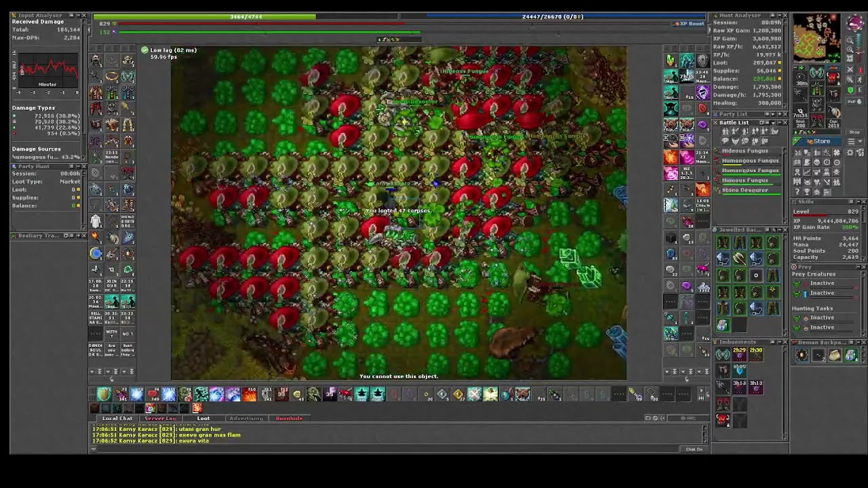
Task: Collapse the Bestiary Tracker panel
Action: coord(78,235)
